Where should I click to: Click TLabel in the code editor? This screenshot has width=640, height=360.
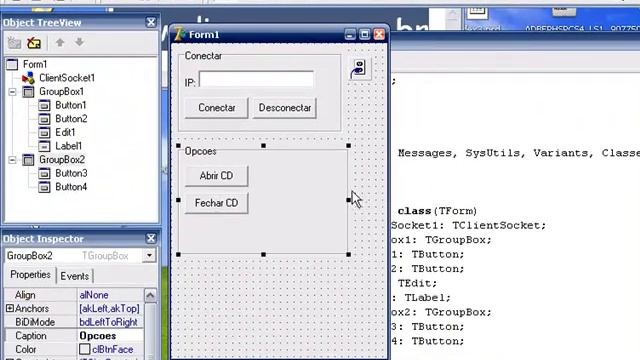coord(424,298)
